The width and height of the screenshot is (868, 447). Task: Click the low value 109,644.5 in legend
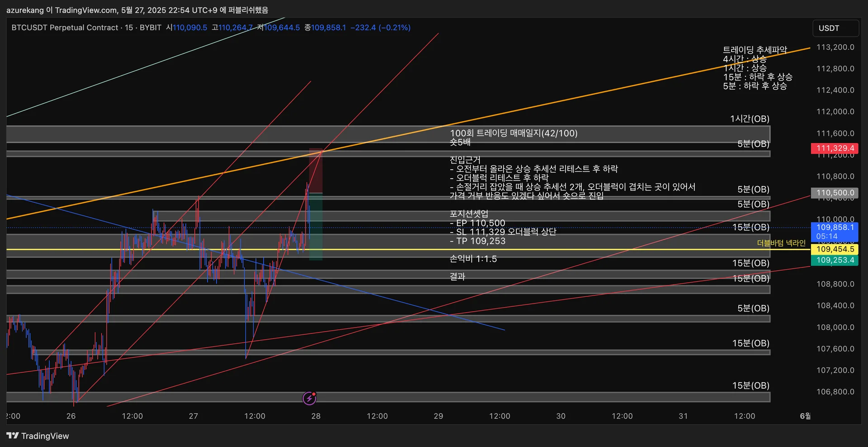282,28
